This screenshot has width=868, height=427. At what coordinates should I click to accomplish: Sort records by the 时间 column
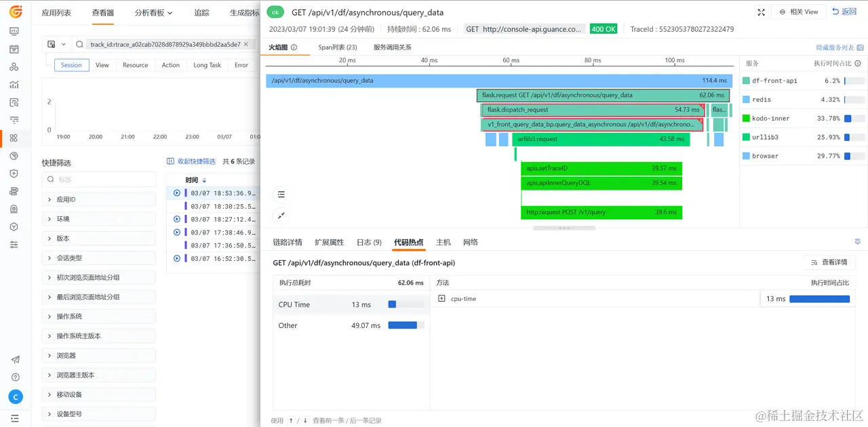196,180
